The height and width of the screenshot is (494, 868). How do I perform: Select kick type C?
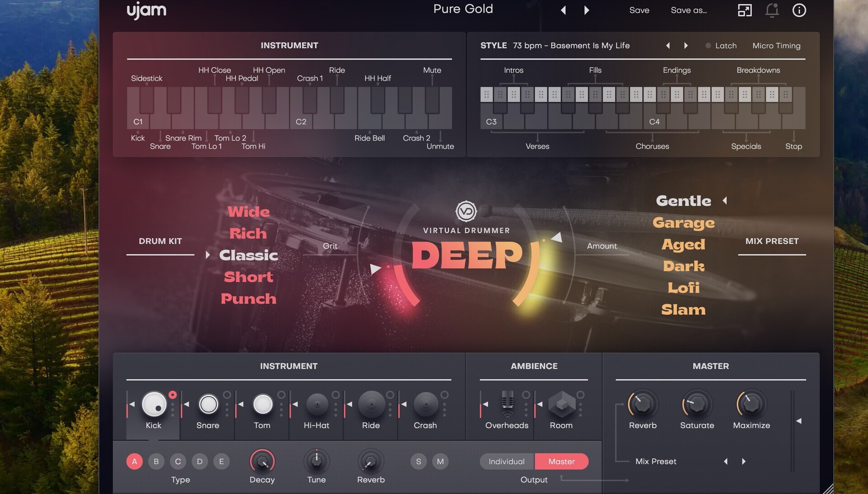178,461
